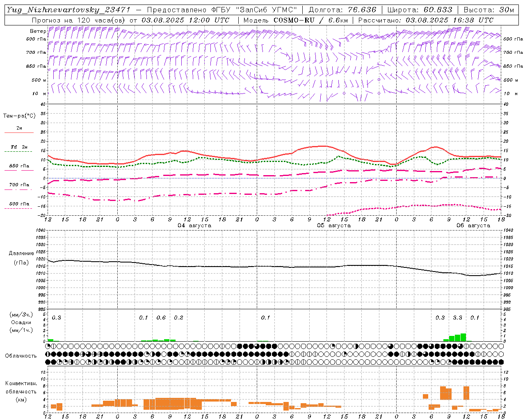
Task: Click the Тем-ра(°C) axis title
Action: click(19, 116)
